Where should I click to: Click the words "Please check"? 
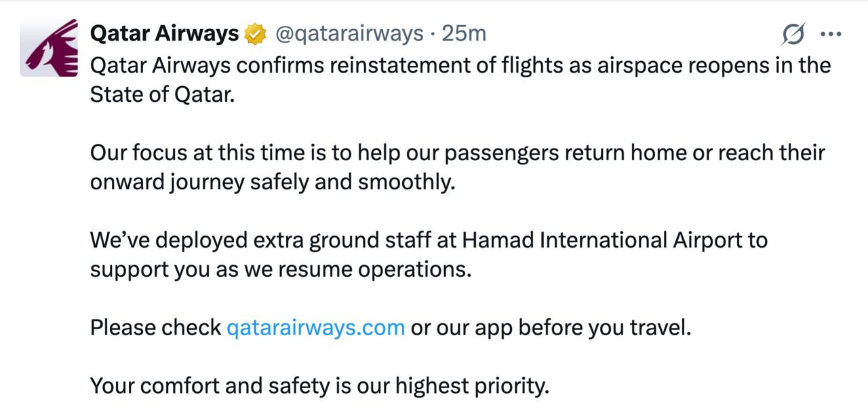coord(155,328)
